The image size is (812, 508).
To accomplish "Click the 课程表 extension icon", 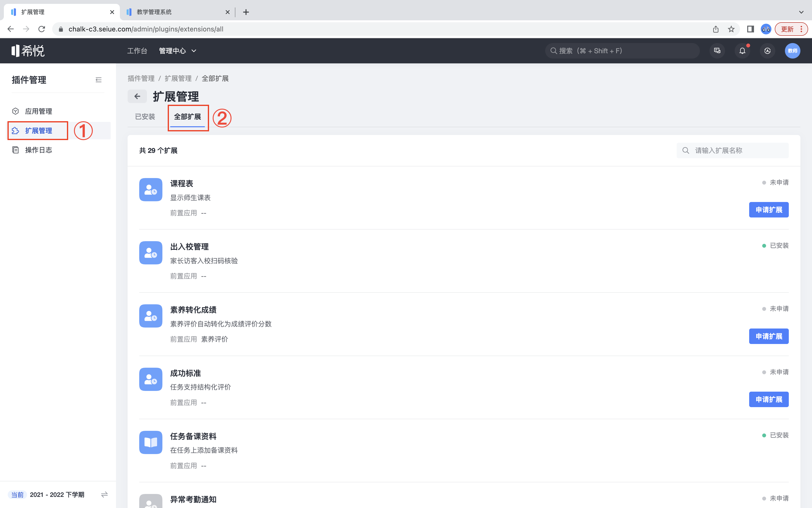I will 151,189.
